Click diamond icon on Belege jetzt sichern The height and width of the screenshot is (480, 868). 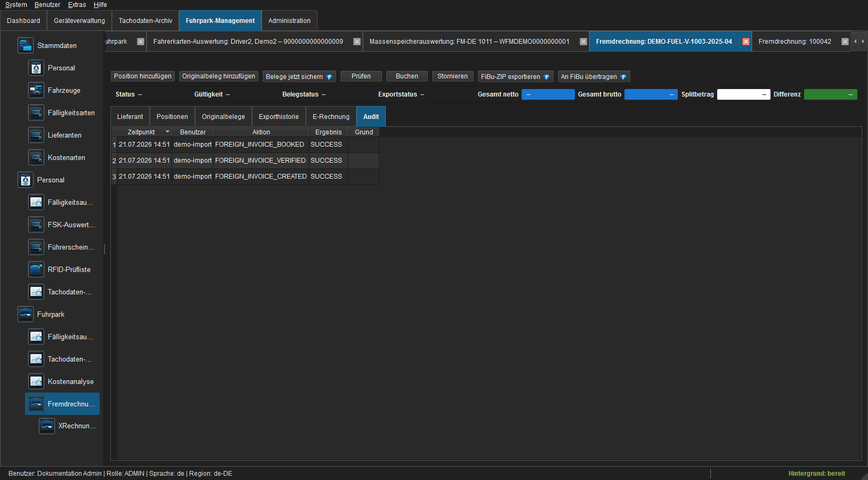[x=329, y=77]
